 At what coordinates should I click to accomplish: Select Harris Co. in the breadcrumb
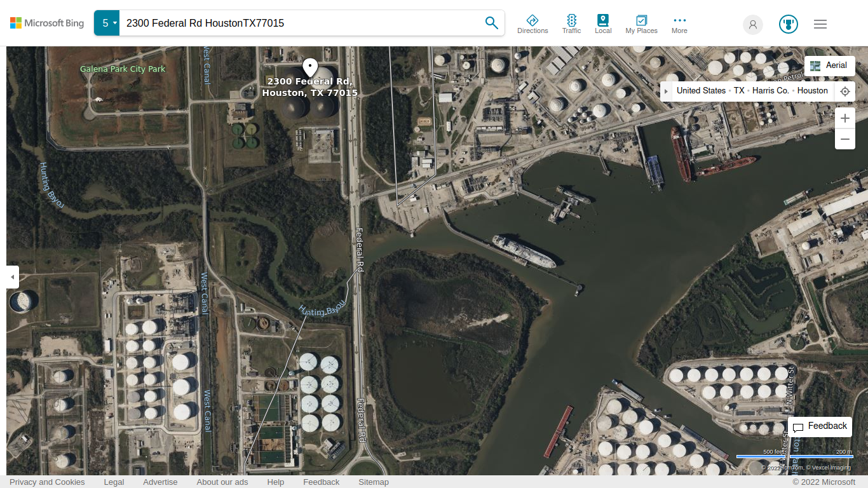[771, 91]
